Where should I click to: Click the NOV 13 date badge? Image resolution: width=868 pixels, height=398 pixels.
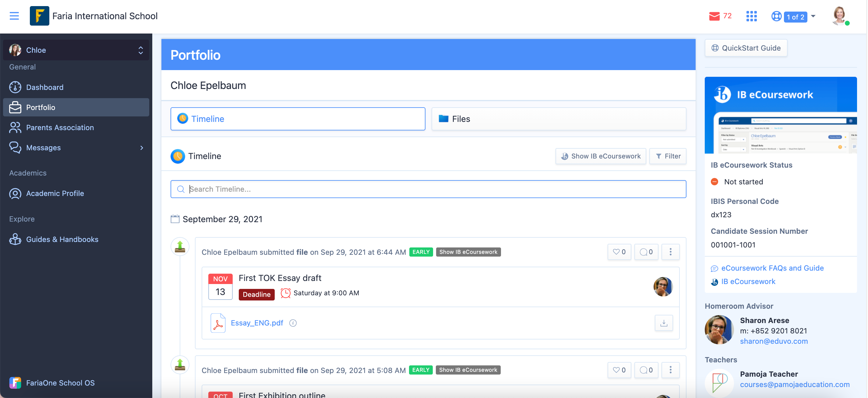221,286
